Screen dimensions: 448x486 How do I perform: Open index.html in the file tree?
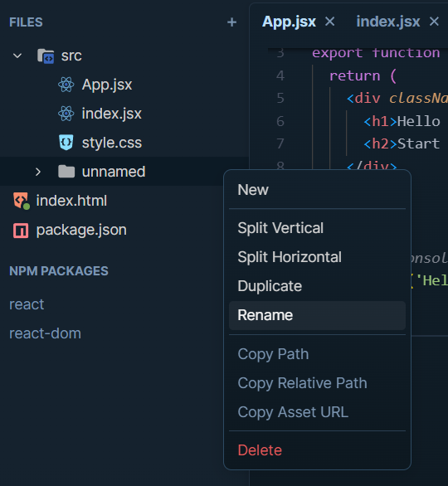[71, 201]
